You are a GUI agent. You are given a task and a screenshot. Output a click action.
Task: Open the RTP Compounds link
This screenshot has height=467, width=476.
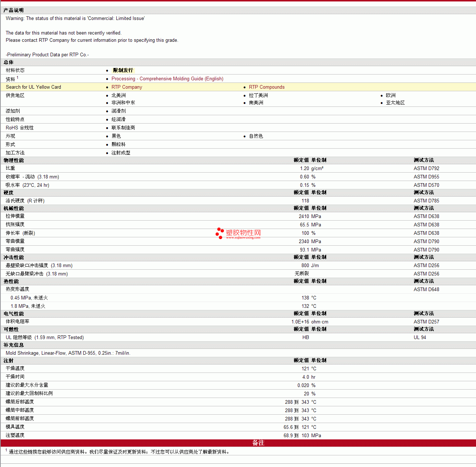267,87
